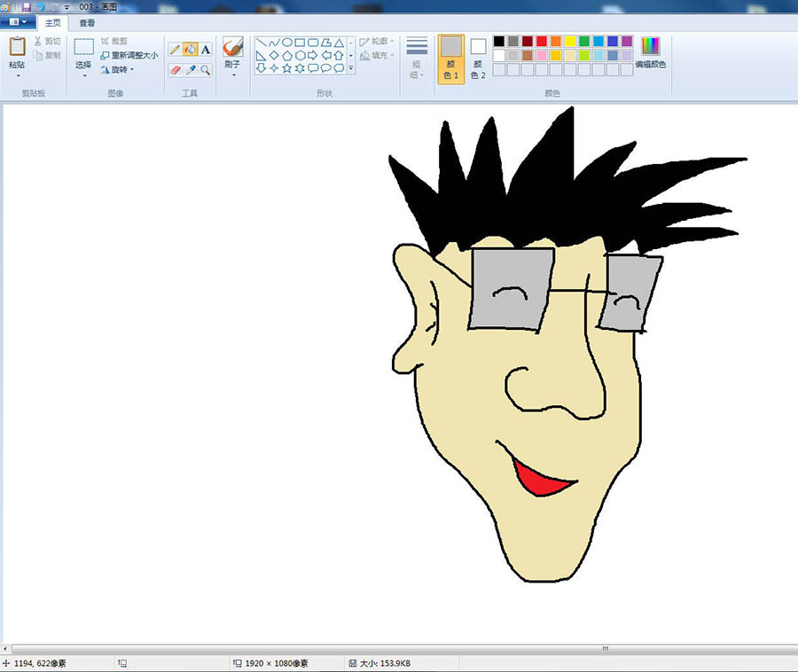Select the Color picker eyedropper tool
The width and height of the screenshot is (798, 672).
pyautogui.click(x=191, y=70)
